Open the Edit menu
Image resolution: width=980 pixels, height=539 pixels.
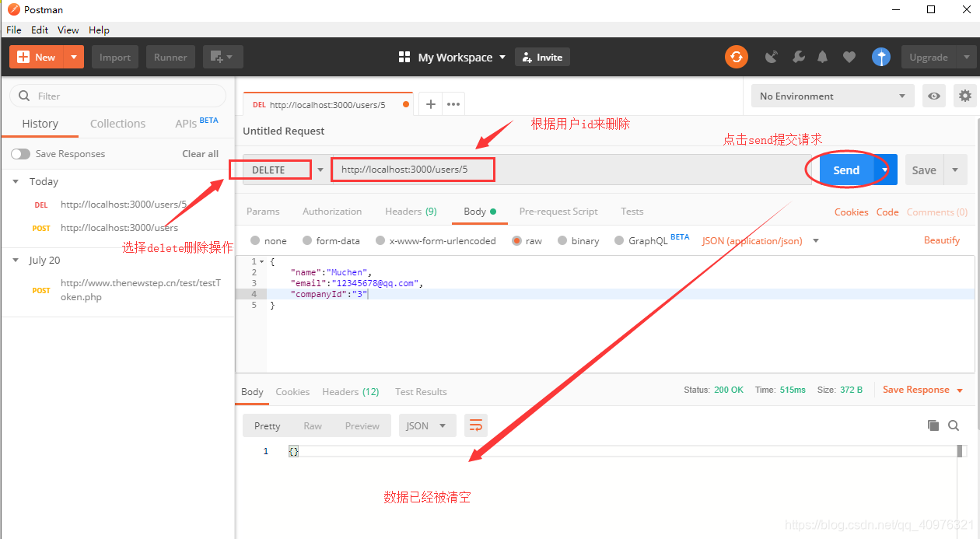[40, 30]
